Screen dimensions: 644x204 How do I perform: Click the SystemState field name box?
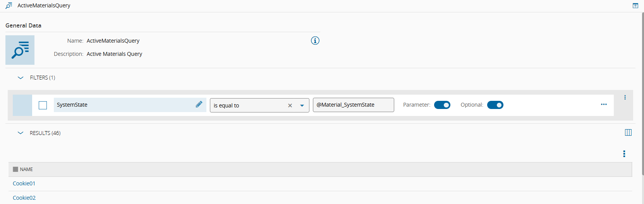[124, 105]
